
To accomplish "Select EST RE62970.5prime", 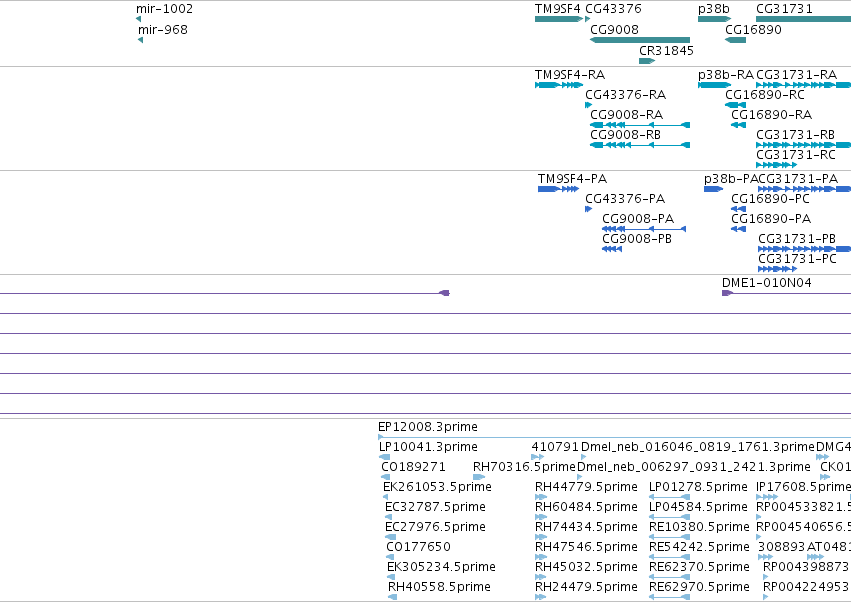I will (699, 587).
